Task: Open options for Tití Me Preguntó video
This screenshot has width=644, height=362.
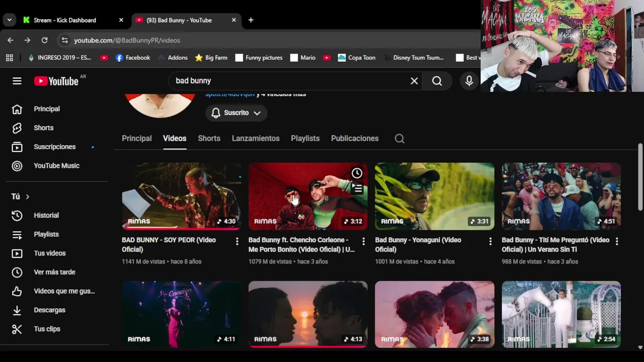Action: 617,242
